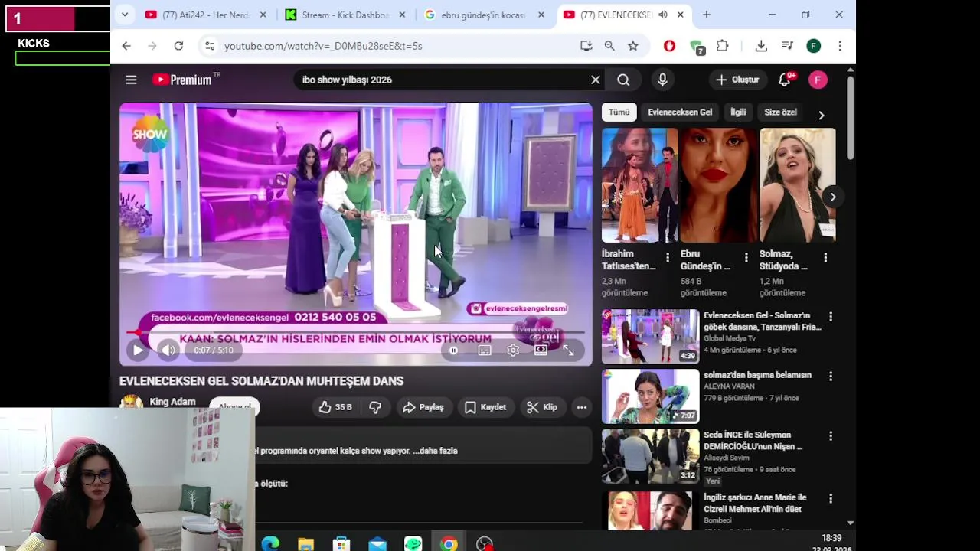Switch to theater mode
The image size is (980, 551).
[x=541, y=350]
